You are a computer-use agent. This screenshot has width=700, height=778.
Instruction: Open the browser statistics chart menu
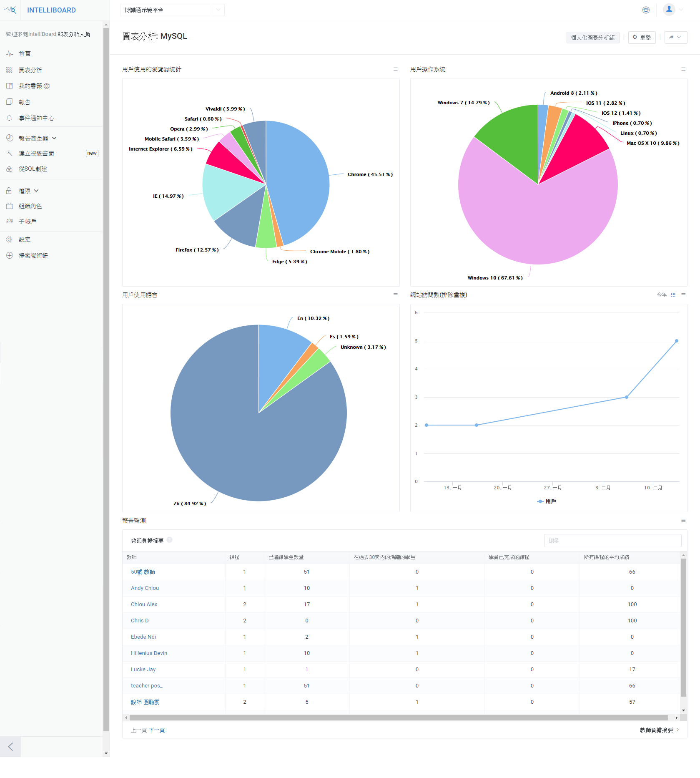[x=395, y=69]
